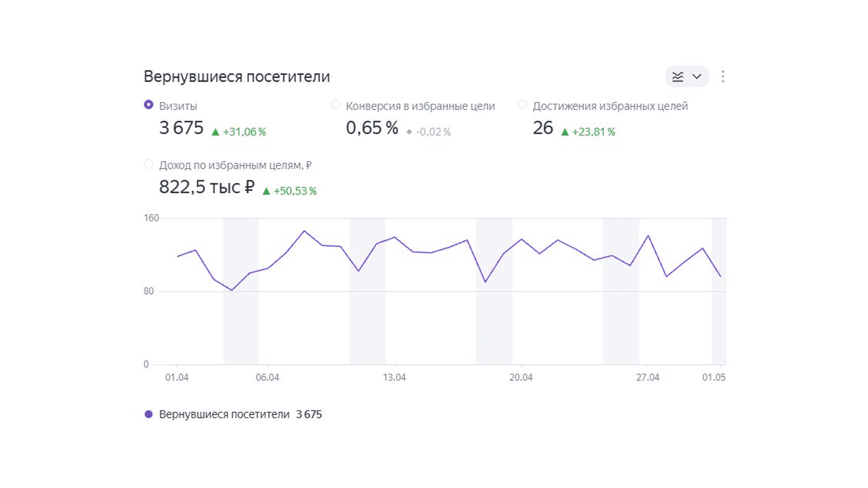Click the green triangle beside +50,53 %
This screenshot has height=488, width=868.
pyautogui.click(x=266, y=191)
